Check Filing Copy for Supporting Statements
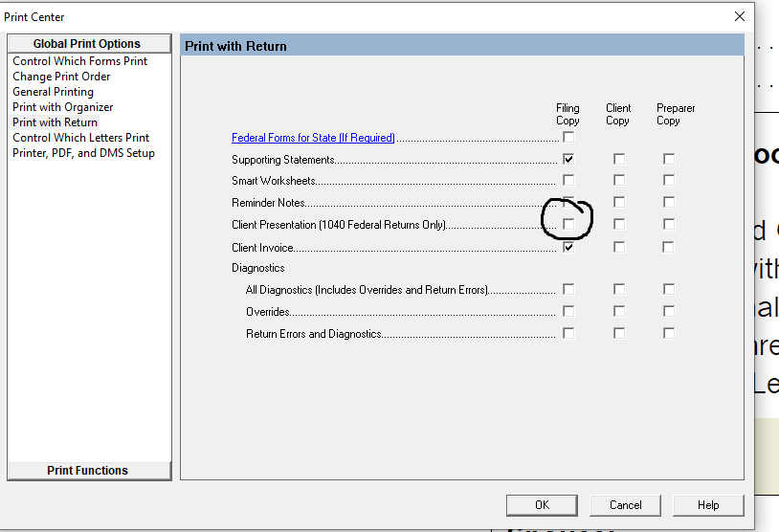The height and width of the screenshot is (532, 779). pos(568,159)
